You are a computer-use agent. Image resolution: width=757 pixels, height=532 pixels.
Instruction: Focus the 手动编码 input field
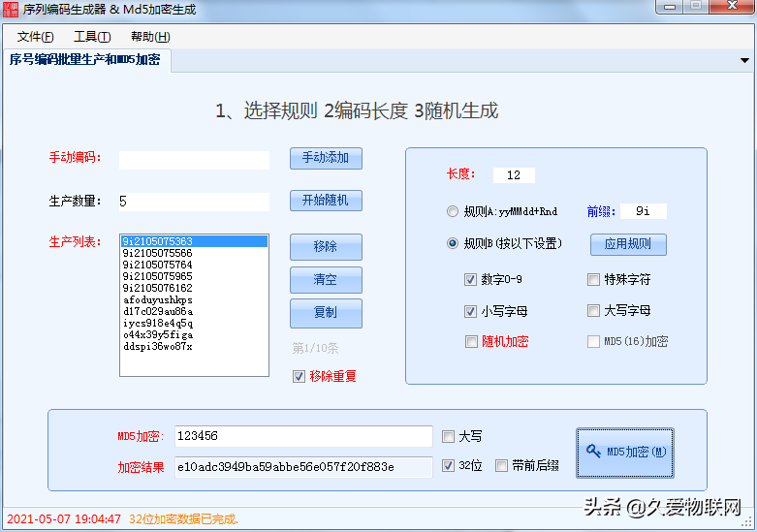click(194, 160)
